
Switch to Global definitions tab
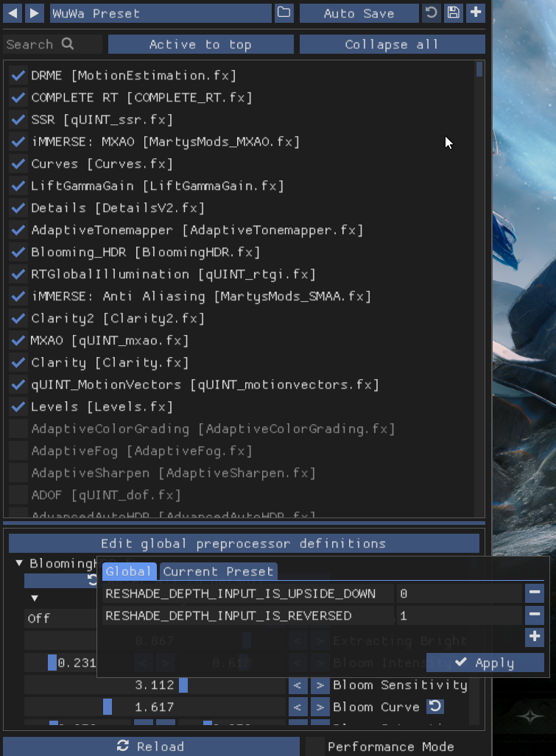129,571
